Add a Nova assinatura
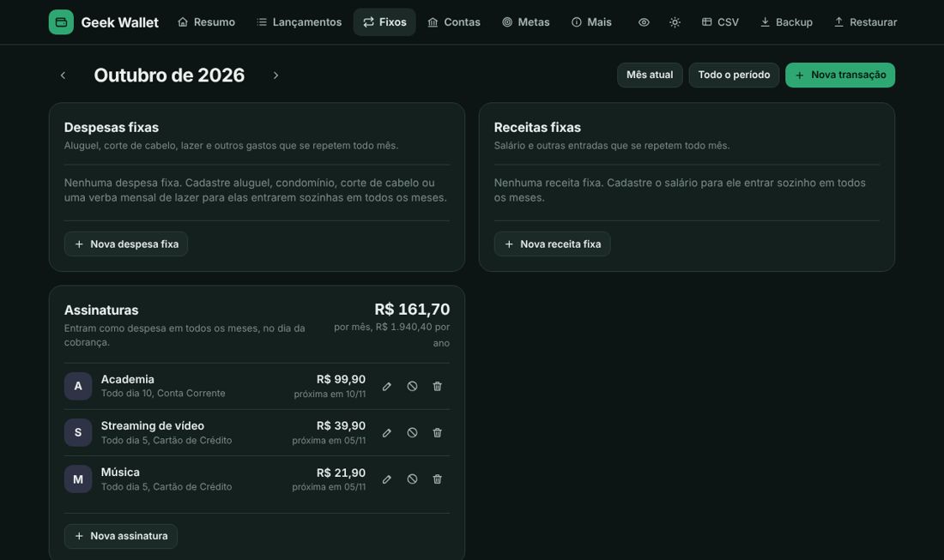This screenshot has height=560, width=944. [120, 536]
